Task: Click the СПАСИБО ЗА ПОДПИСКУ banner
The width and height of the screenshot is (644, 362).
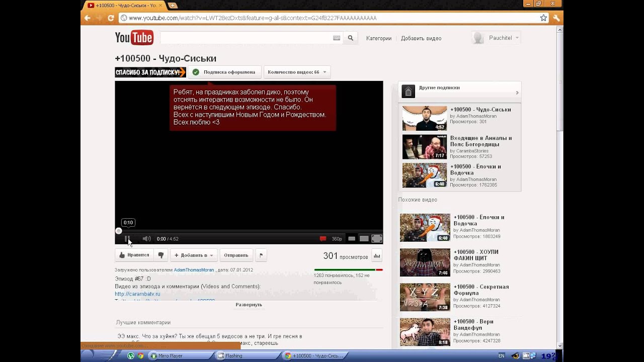Action: (150, 72)
